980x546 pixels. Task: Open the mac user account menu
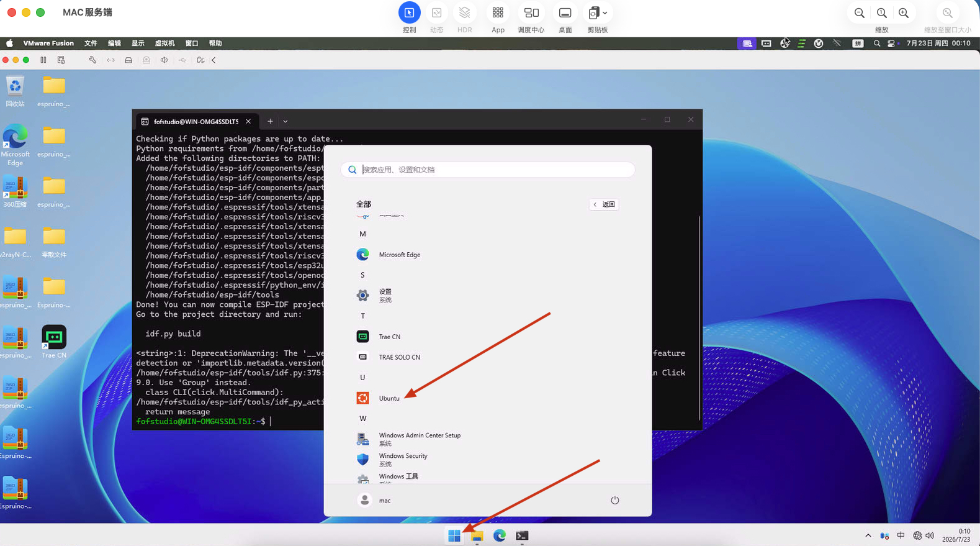tap(374, 500)
